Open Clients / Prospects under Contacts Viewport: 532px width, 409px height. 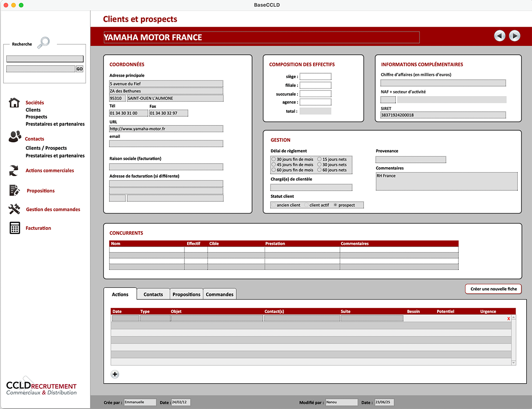46,148
